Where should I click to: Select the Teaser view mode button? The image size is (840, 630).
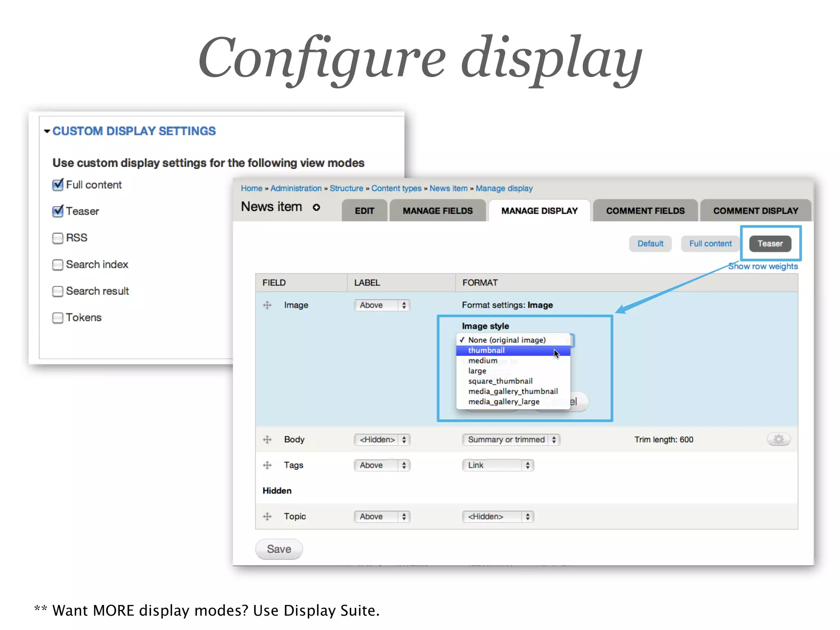click(770, 244)
